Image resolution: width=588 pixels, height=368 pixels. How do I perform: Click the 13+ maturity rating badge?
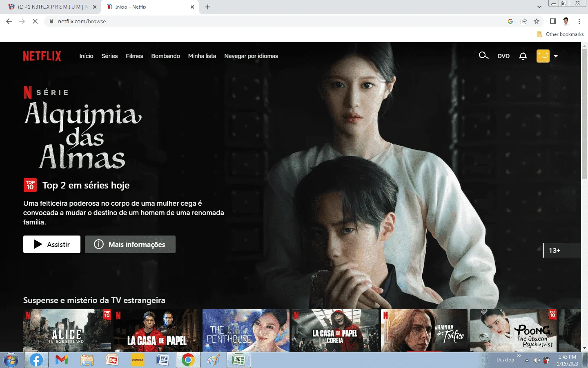(x=561, y=250)
